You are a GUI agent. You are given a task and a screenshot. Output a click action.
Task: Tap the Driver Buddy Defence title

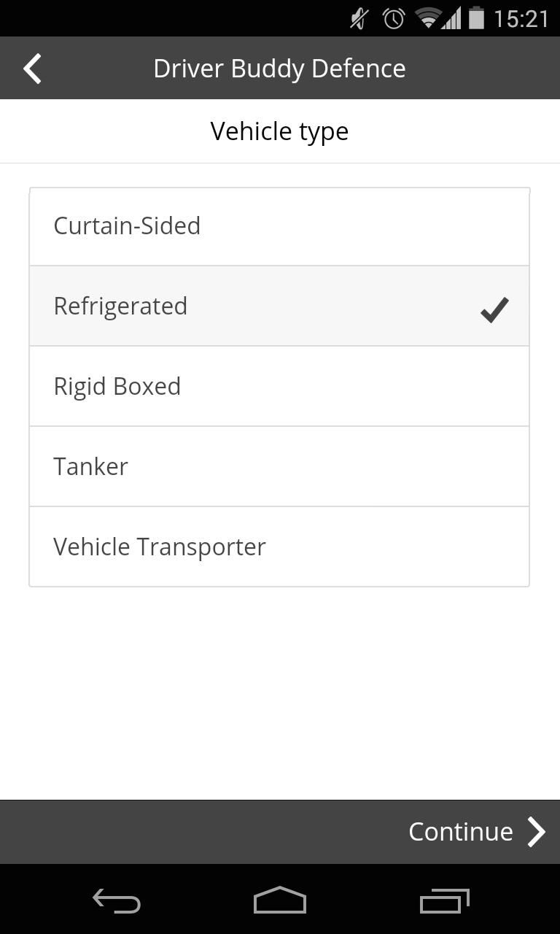point(279,68)
